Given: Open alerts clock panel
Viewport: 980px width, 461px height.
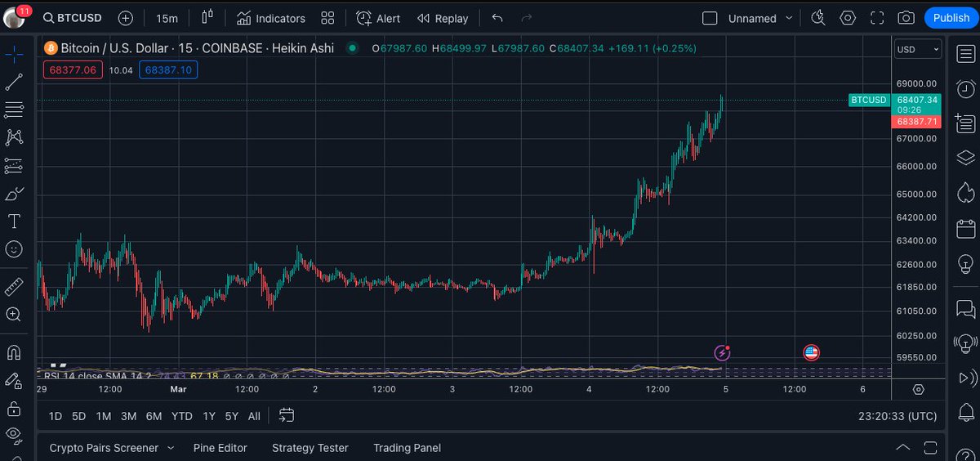Looking at the screenshot, I should [966, 87].
